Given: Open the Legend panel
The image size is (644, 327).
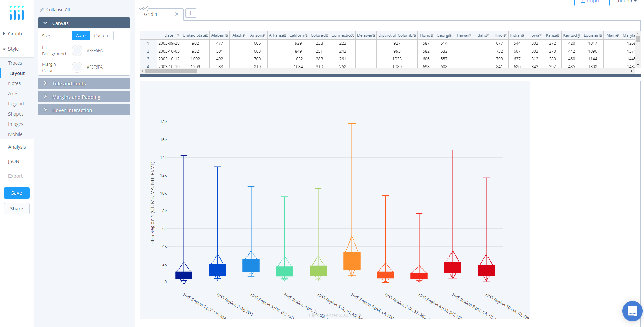Looking at the screenshot, I should 16,104.
